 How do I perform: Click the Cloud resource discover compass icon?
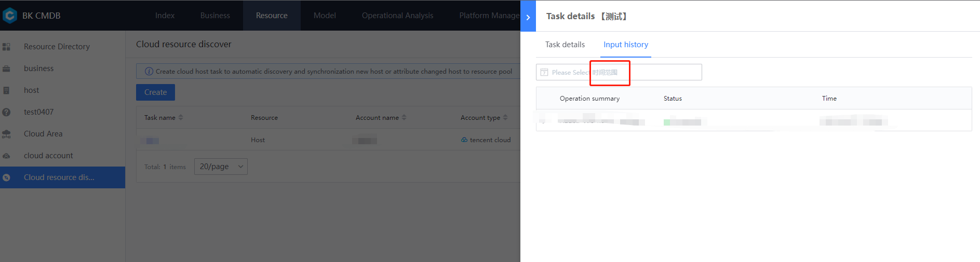(x=6, y=177)
